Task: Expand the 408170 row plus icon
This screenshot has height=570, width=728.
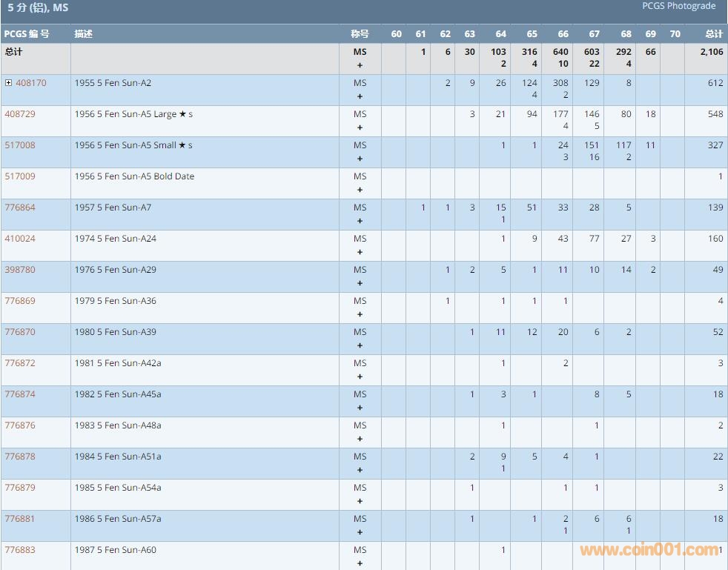Action: coord(8,83)
